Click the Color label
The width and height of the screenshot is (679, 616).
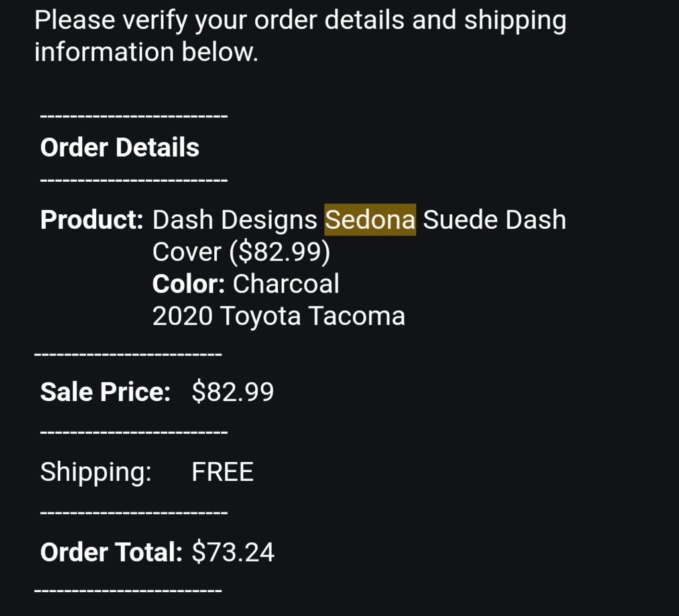coord(188,284)
